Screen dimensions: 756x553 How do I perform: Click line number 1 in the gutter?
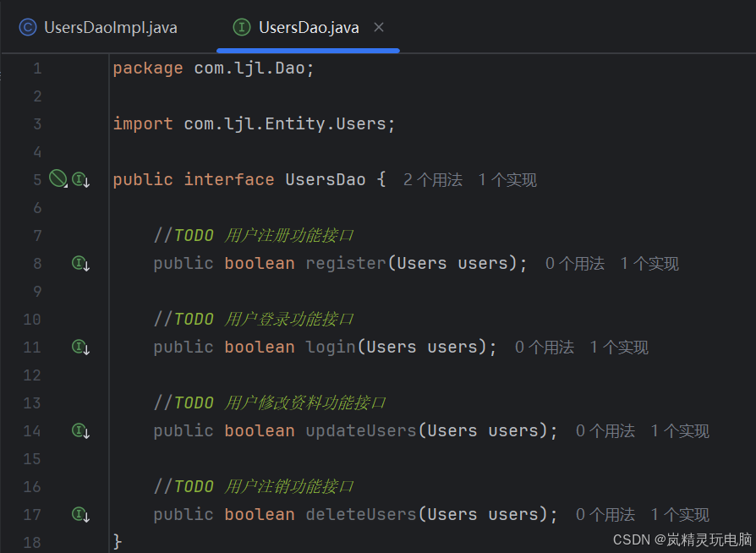point(37,68)
